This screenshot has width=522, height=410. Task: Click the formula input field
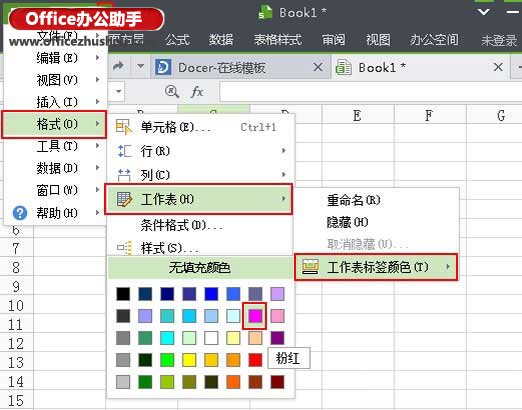click(x=370, y=91)
